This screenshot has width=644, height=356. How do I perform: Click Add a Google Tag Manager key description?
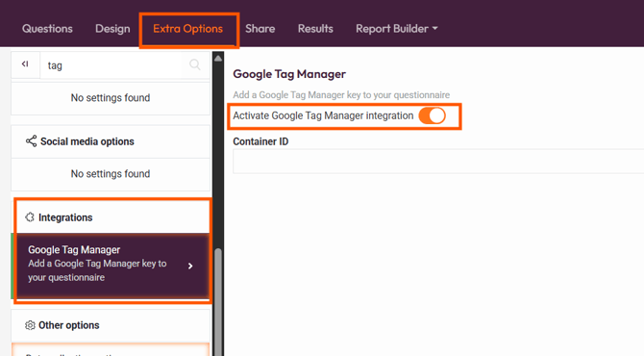point(341,95)
